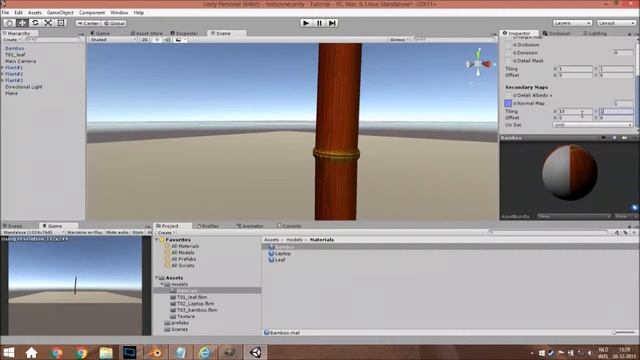Open the UV Set dropdown
Viewport: 640px width, 360px height.
(x=593, y=125)
